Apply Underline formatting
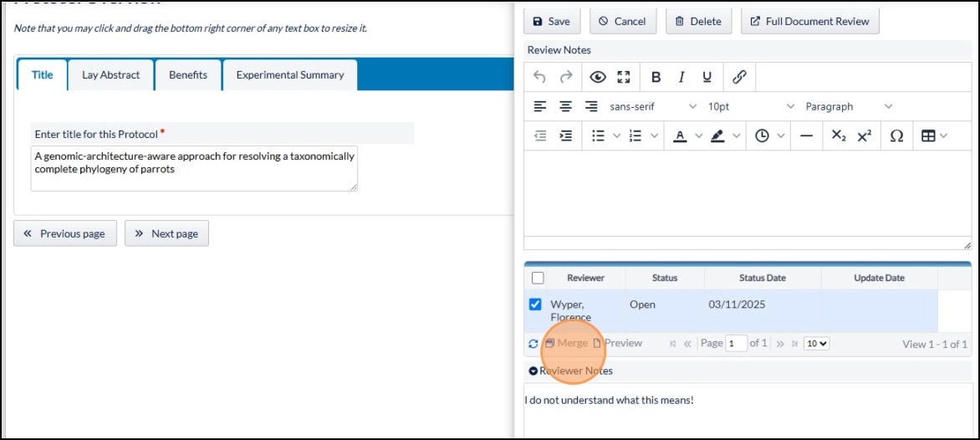The height and width of the screenshot is (440, 980). [707, 77]
